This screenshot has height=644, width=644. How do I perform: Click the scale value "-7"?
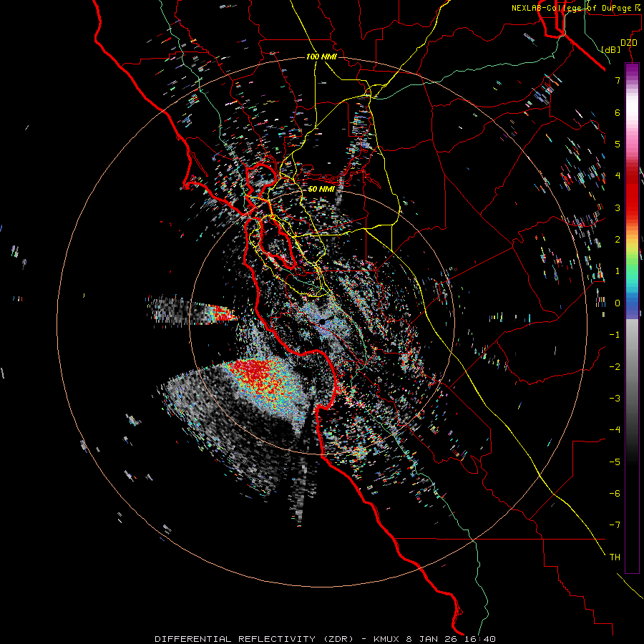tap(615, 525)
